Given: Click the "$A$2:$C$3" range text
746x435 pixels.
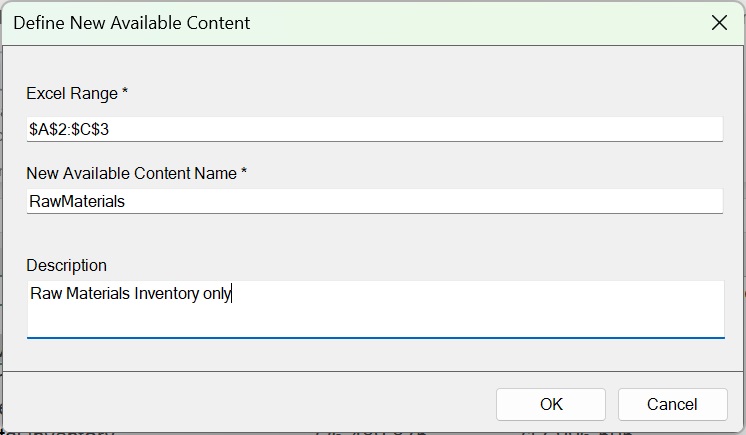Looking at the screenshot, I should pyautogui.click(x=76, y=130).
